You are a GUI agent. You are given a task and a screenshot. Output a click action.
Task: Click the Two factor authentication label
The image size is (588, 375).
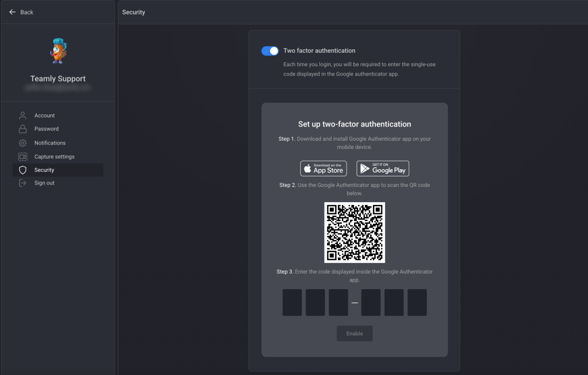(319, 51)
